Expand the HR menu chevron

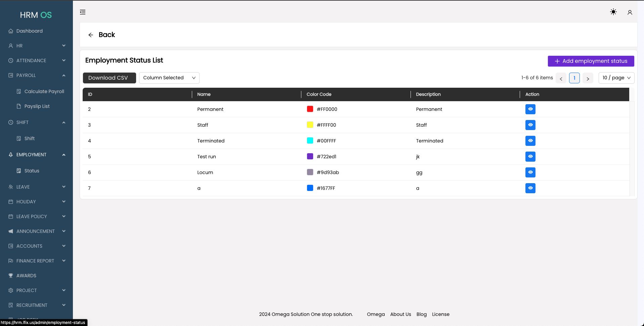coord(64,46)
